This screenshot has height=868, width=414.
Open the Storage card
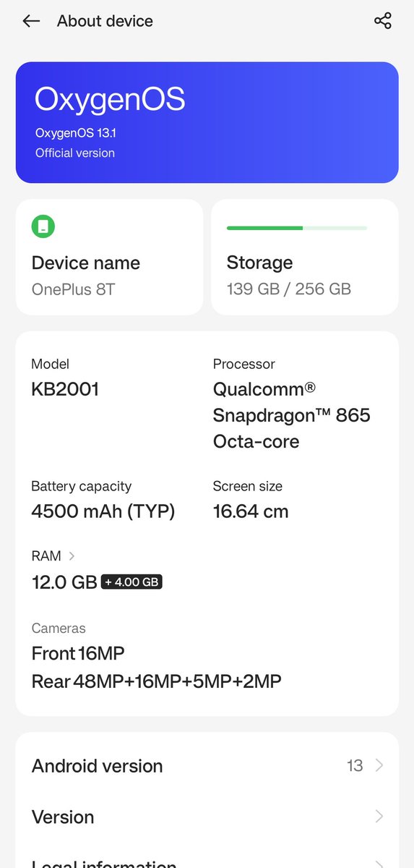[x=304, y=257]
